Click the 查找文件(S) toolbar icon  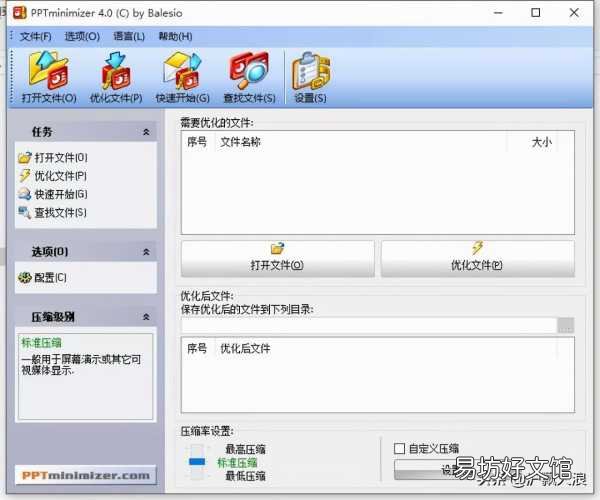tap(249, 77)
